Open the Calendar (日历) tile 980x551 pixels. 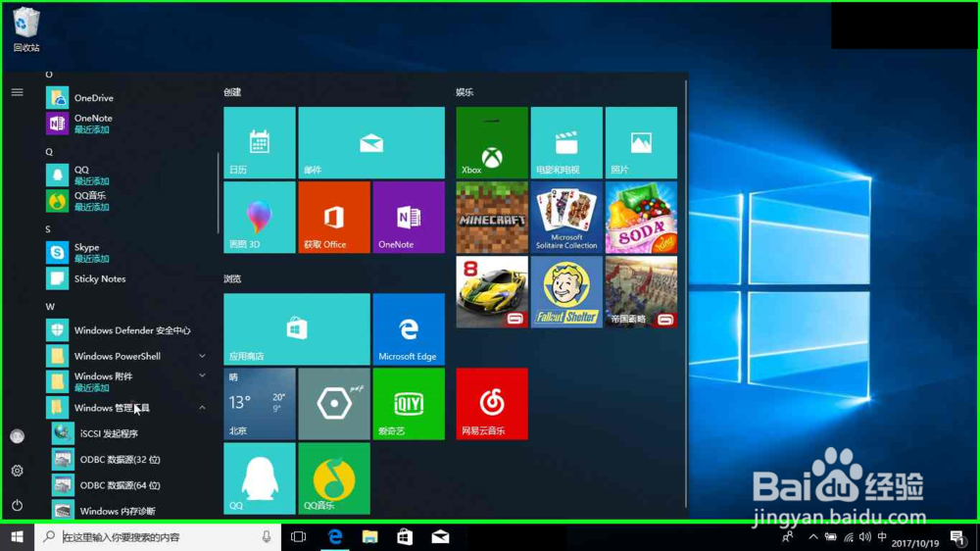pos(260,142)
